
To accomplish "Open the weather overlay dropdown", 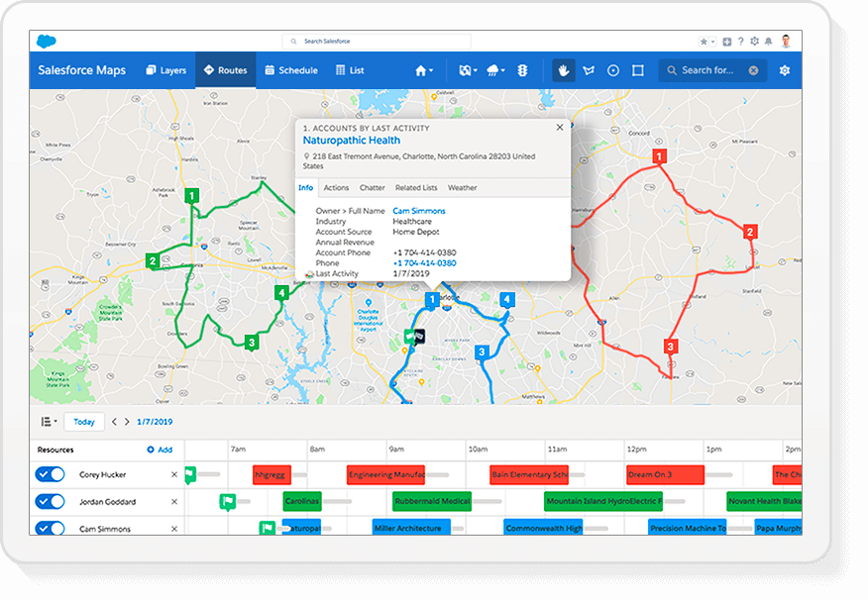I will pos(495,70).
